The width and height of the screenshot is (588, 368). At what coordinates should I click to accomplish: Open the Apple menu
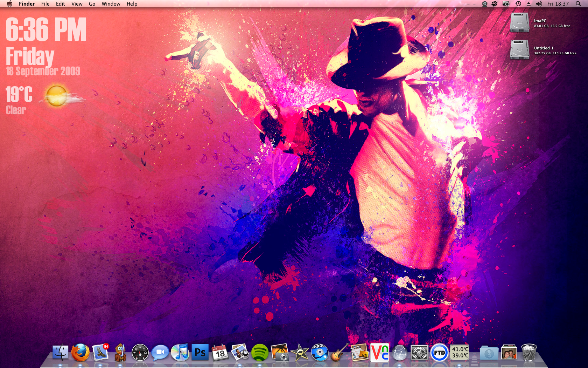(9, 4)
